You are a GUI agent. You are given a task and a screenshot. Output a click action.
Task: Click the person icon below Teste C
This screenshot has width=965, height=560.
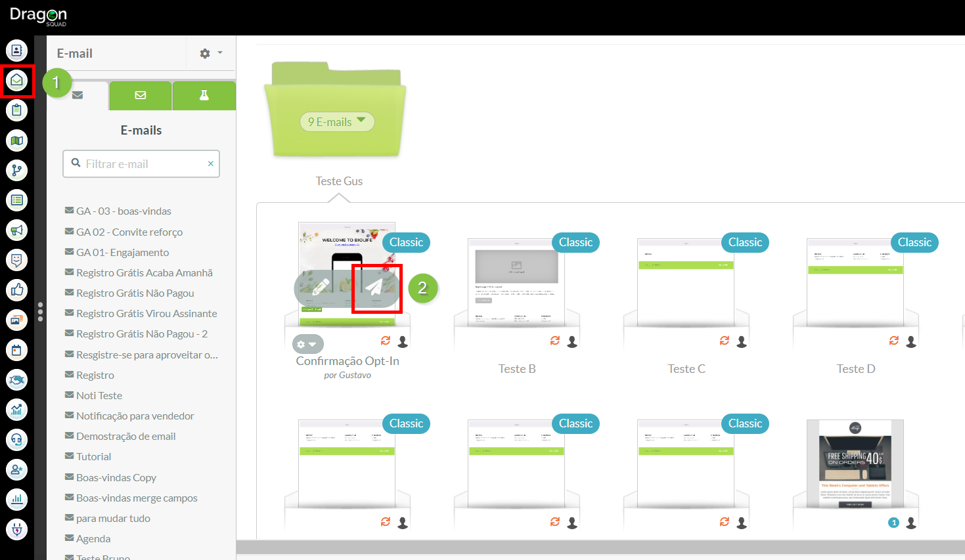[x=741, y=341]
